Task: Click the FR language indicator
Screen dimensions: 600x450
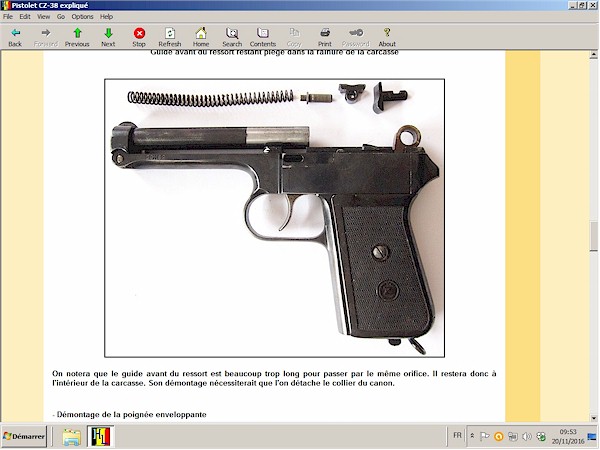Action: [x=457, y=435]
